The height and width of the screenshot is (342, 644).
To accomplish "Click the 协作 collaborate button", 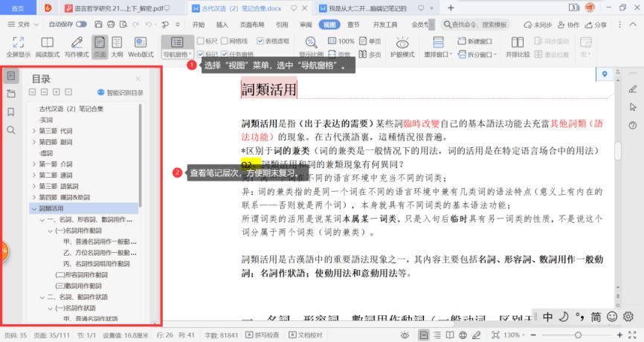I will (568, 25).
